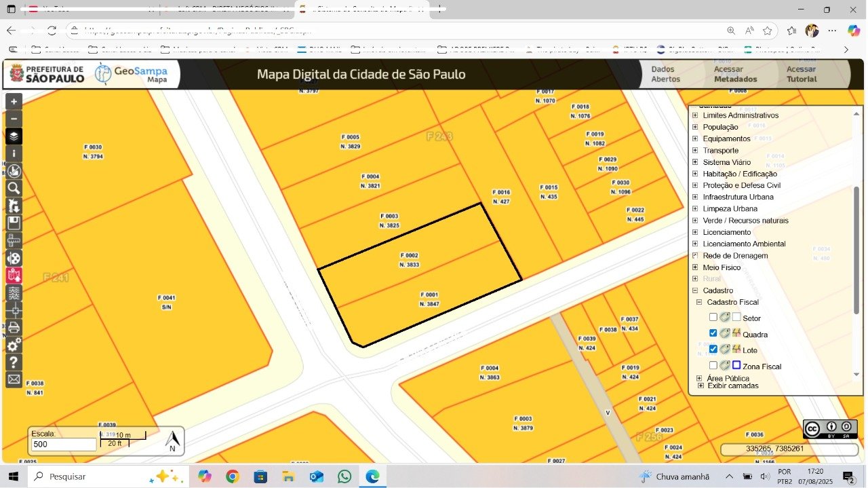Collapse the Cadastro Fiscal subgroup

[699, 302]
